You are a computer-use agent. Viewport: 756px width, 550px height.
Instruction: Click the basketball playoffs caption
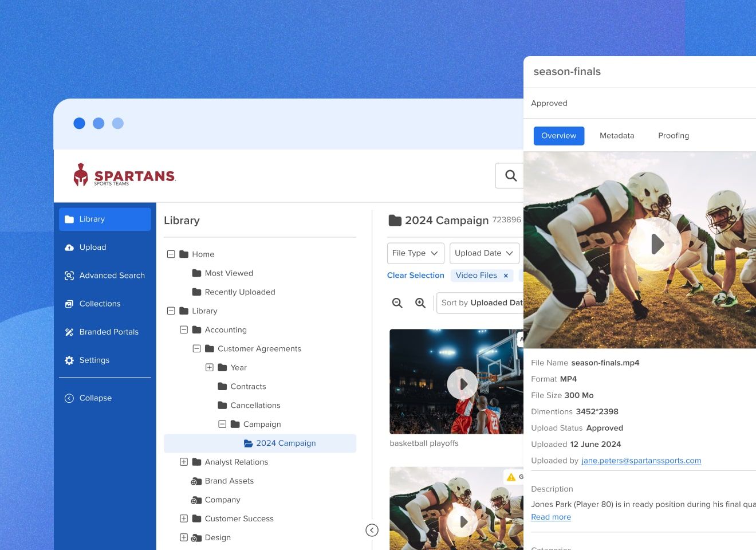(424, 443)
